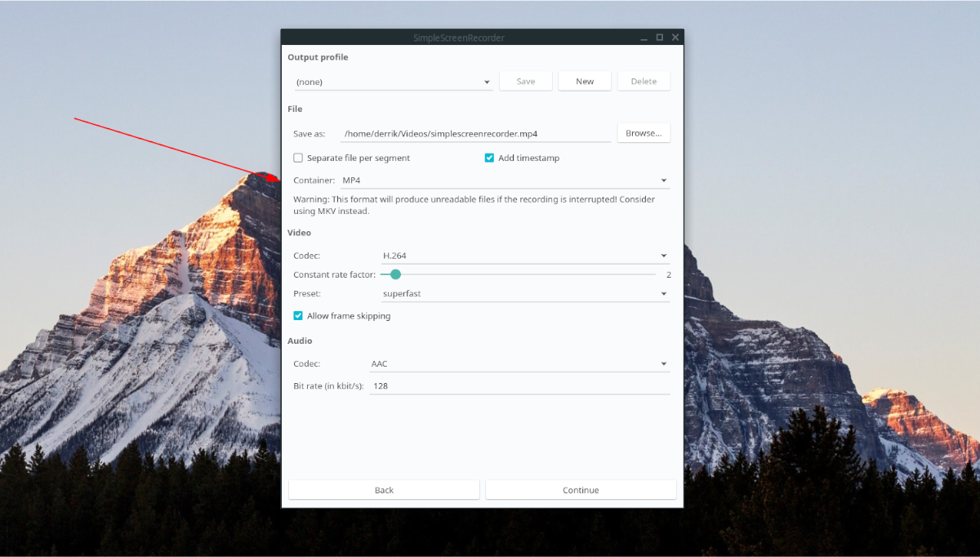Screen dimensions: 980x557
Task: Click the Delete profile button
Action: pos(644,81)
